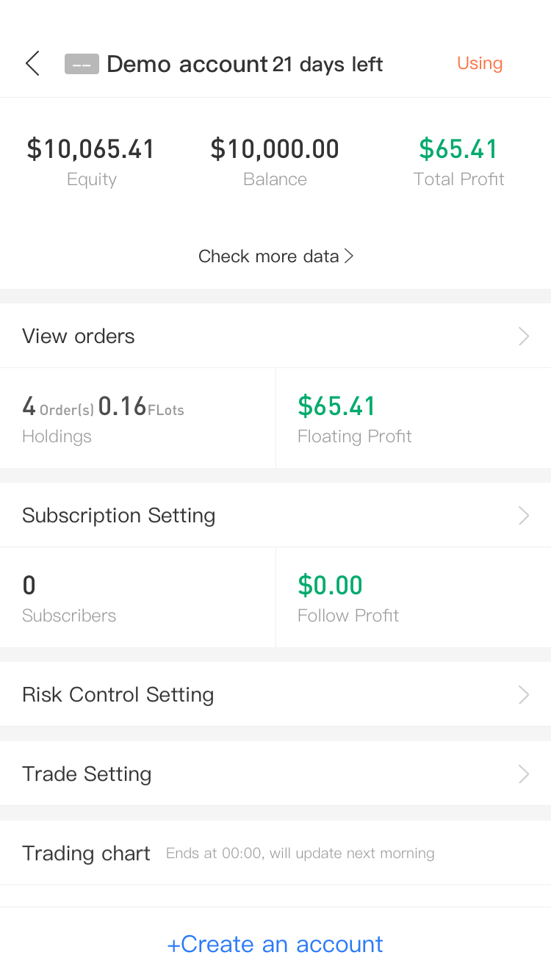Tap the $0.00 Follow Profit cell
Viewport: 551px width, 980px height.
tap(414, 597)
